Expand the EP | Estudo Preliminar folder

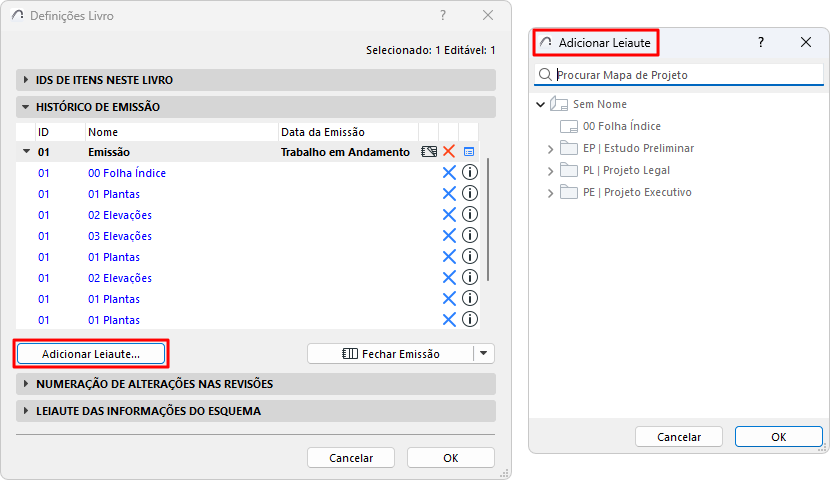pos(551,148)
